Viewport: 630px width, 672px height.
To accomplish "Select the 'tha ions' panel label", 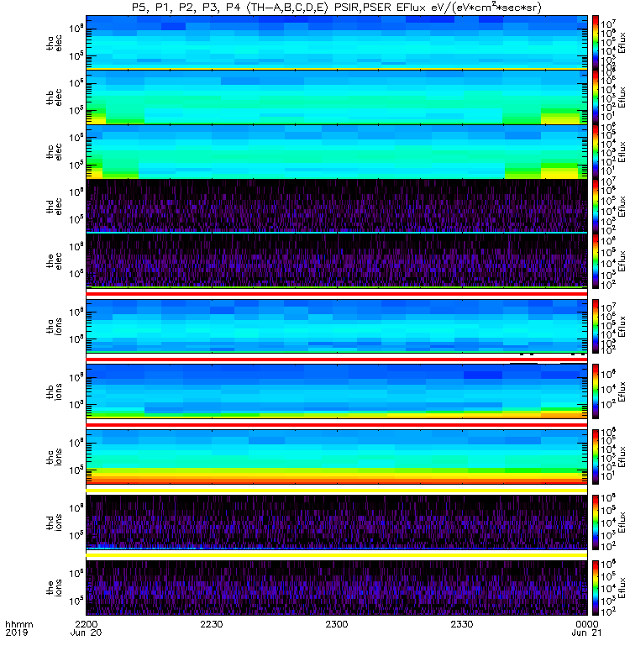I will pos(54,326).
